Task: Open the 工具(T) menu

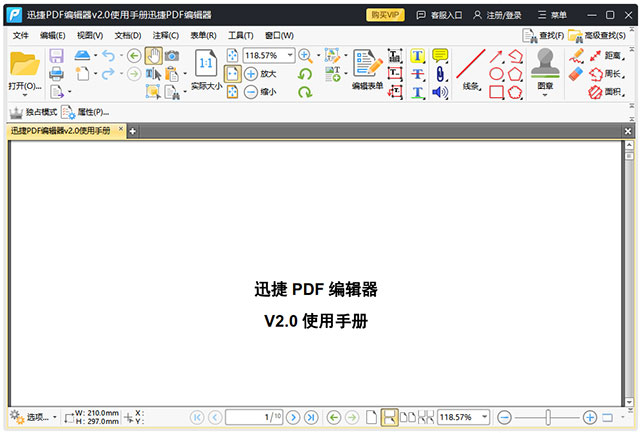Action: pos(241,36)
